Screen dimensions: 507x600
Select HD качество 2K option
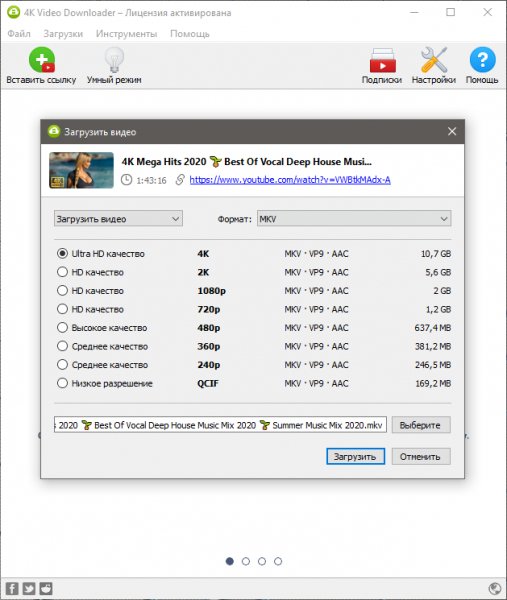(62, 272)
